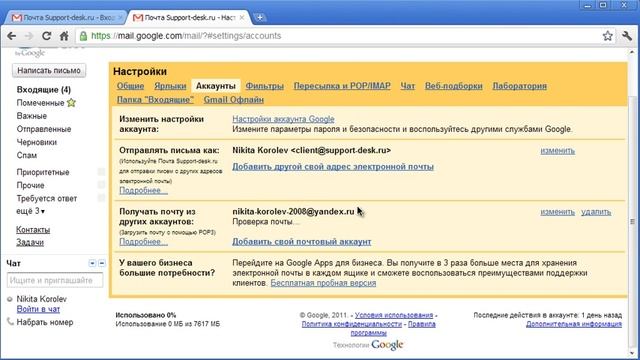Click Дополнительная информация link
The width and height of the screenshot is (640, 360).
574,324
